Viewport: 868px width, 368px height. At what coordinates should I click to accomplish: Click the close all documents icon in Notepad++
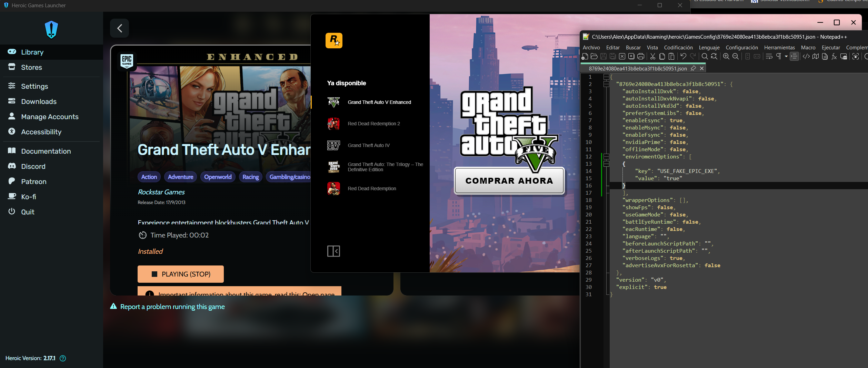click(631, 57)
